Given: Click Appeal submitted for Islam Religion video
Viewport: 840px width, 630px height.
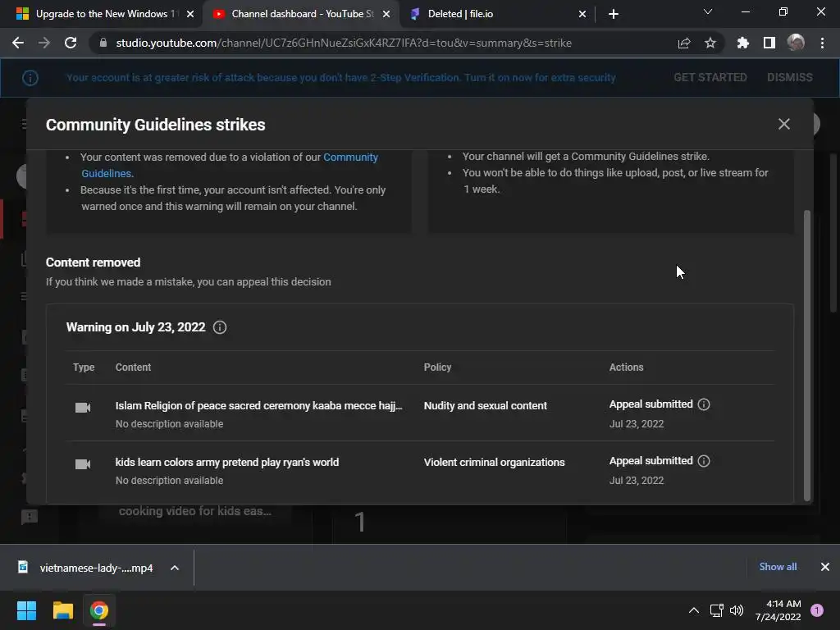Looking at the screenshot, I should coord(651,404).
